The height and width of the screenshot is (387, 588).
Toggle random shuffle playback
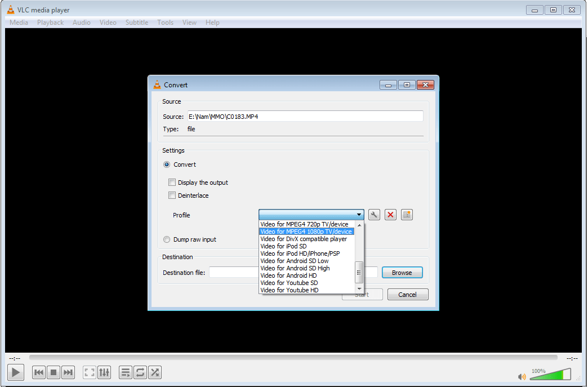pos(154,372)
